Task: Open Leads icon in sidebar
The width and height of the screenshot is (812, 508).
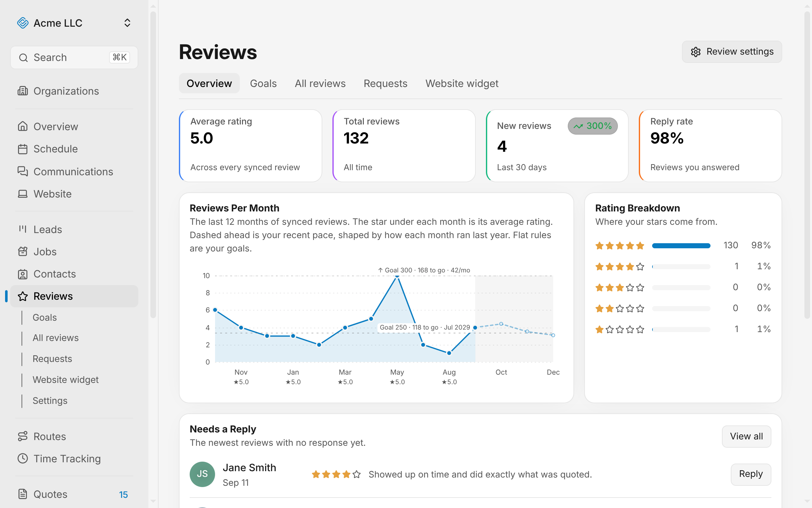Action: pyautogui.click(x=23, y=229)
